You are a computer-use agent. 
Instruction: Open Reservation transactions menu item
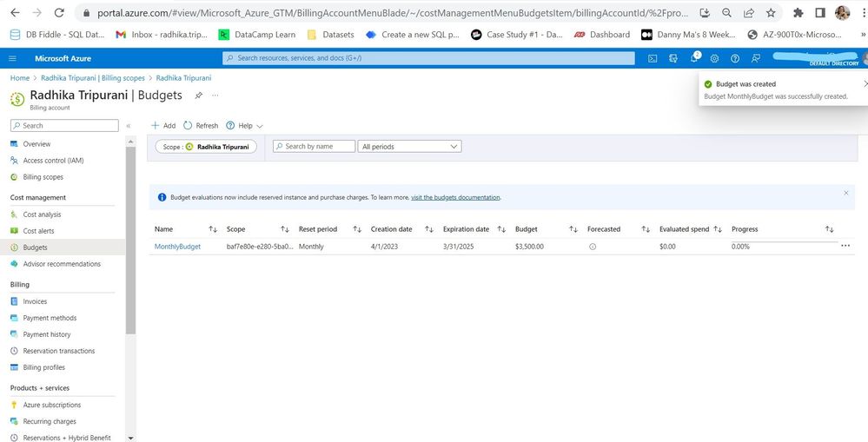(59, 351)
